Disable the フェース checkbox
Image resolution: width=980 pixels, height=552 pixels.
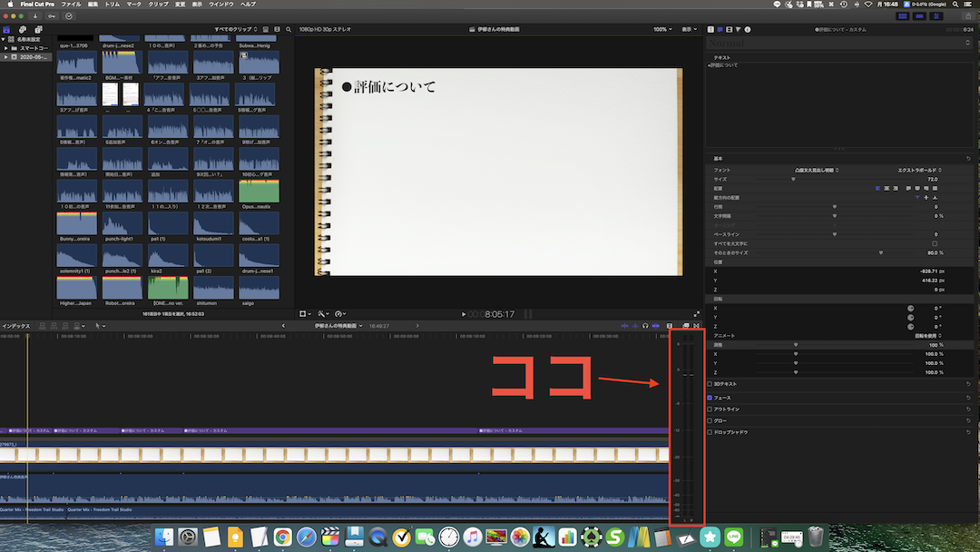coord(710,398)
